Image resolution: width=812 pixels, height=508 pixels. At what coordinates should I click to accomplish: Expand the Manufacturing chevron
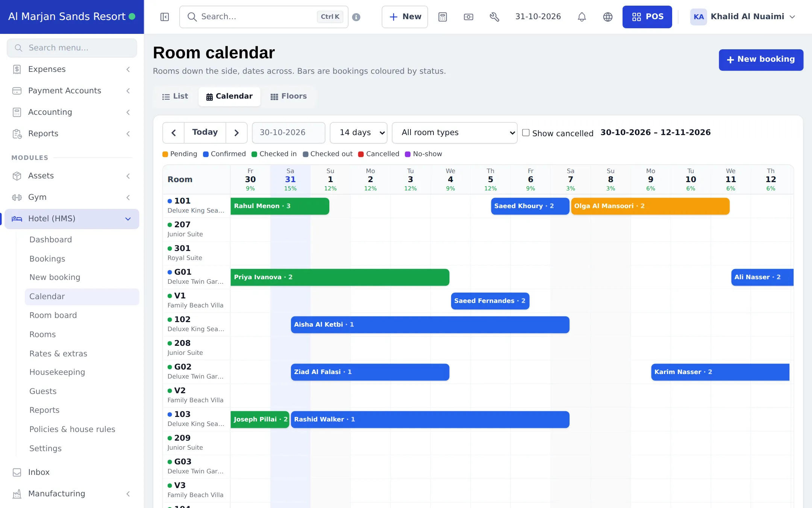tap(128, 494)
